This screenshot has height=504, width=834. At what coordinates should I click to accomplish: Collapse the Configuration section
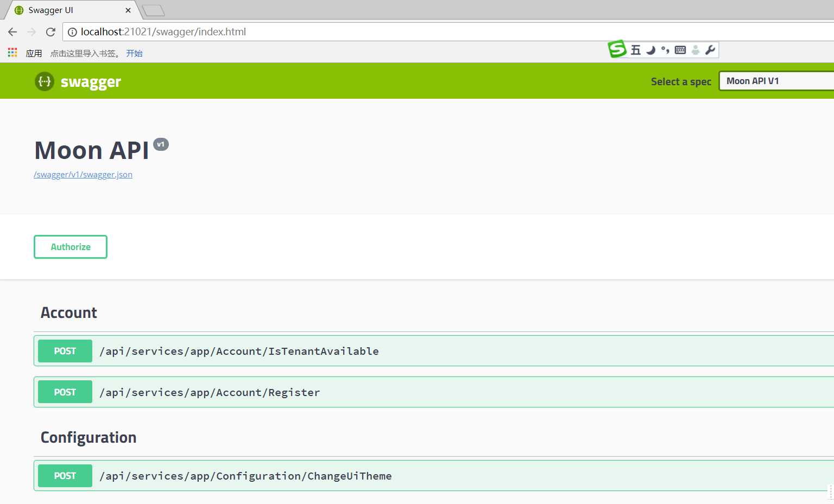pyautogui.click(x=434, y=437)
